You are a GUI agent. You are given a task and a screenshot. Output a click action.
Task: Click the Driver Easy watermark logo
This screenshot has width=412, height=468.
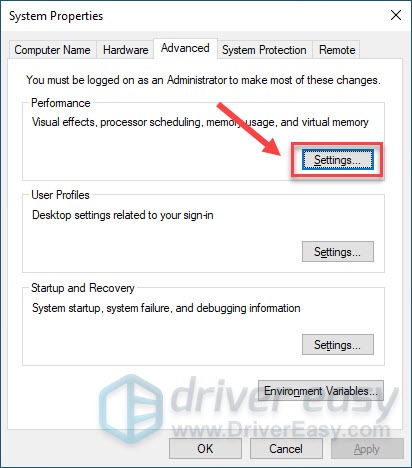coord(132,408)
